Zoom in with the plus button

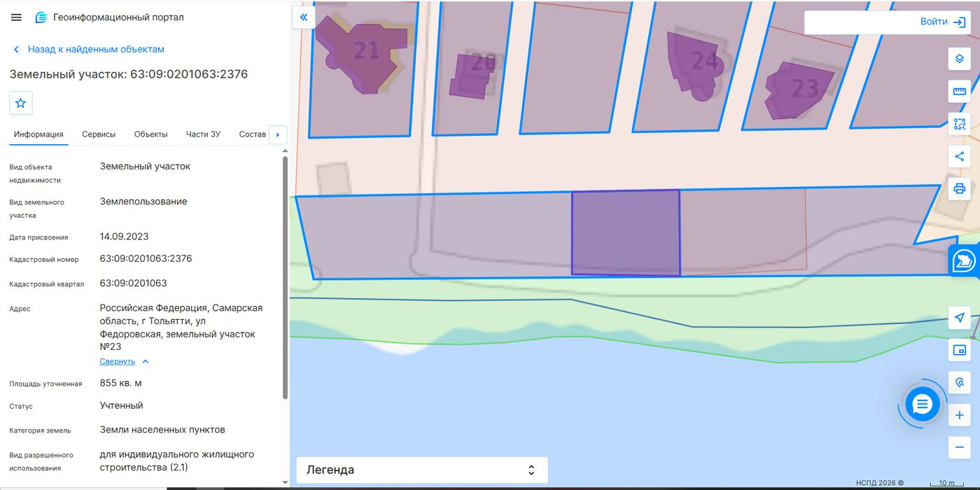960,415
